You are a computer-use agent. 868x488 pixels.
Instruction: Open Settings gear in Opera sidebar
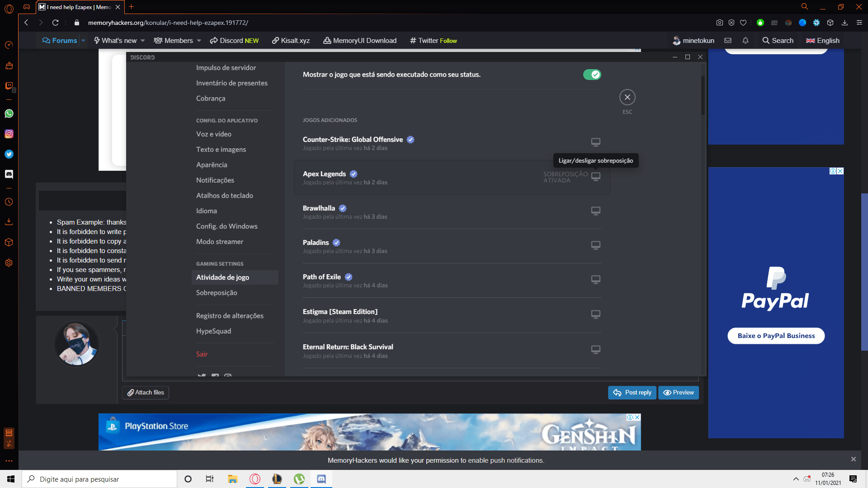9,263
